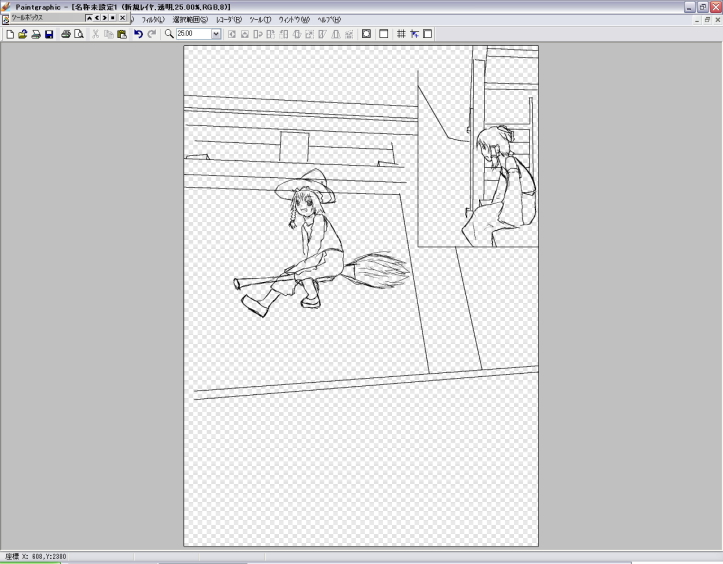Open the 選択範囲(S) menu
723x564 pixels.
click(x=190, y=20)
